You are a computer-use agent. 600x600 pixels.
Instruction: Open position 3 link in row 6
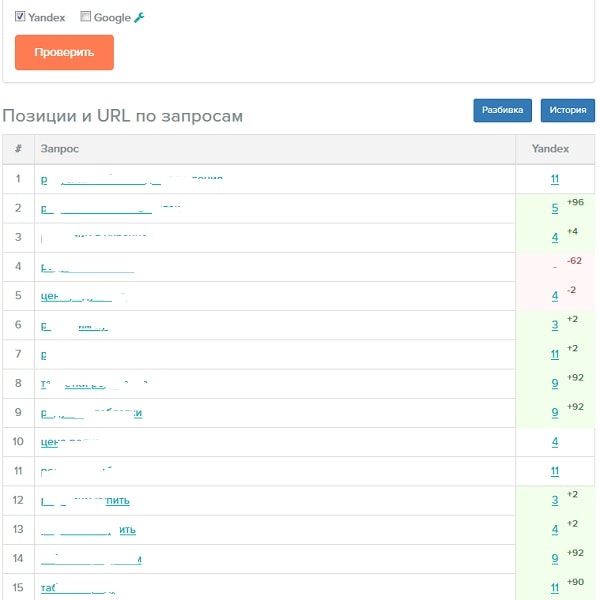pyautogui.click(x=554, y=326)
